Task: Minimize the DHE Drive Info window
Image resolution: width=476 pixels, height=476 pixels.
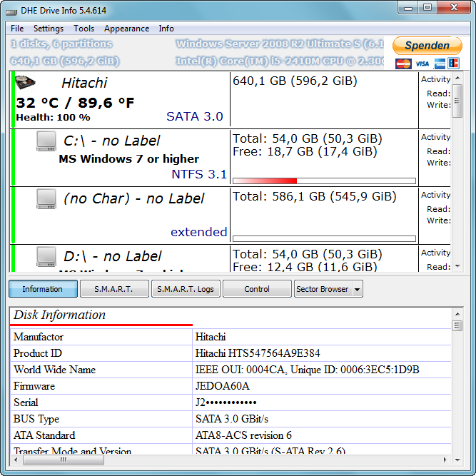Action: click(x=408, y=7)
